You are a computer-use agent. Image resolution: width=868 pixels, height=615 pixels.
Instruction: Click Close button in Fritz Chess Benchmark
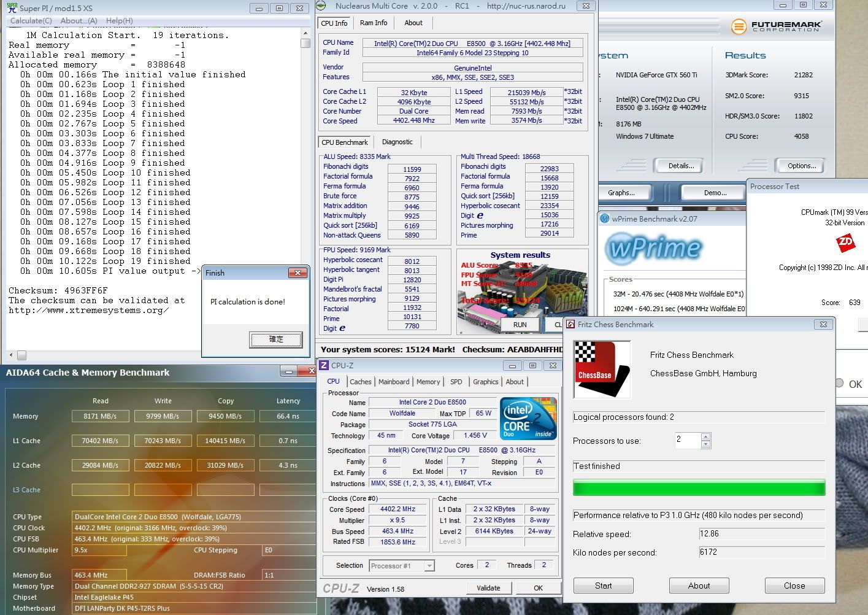794,586
